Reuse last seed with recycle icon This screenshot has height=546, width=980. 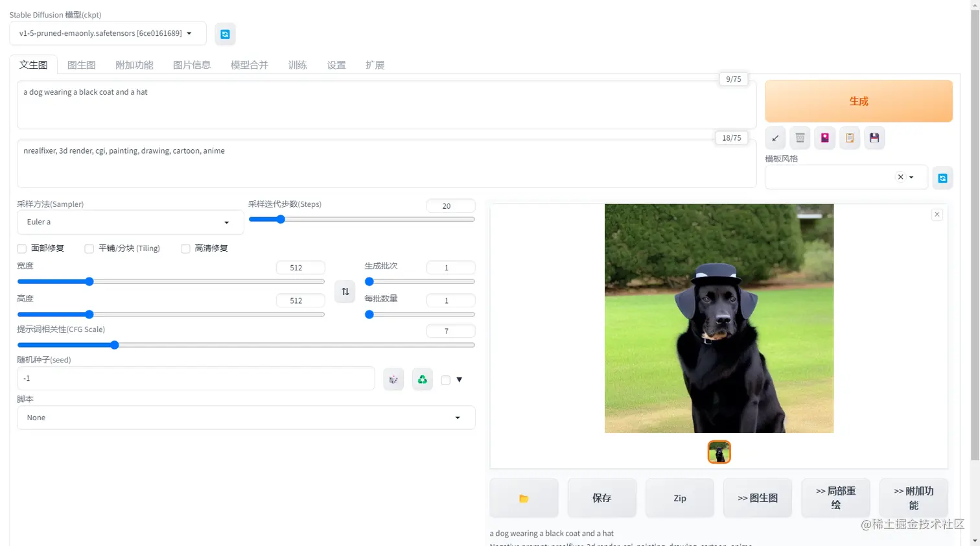click(x=422, y=379)
